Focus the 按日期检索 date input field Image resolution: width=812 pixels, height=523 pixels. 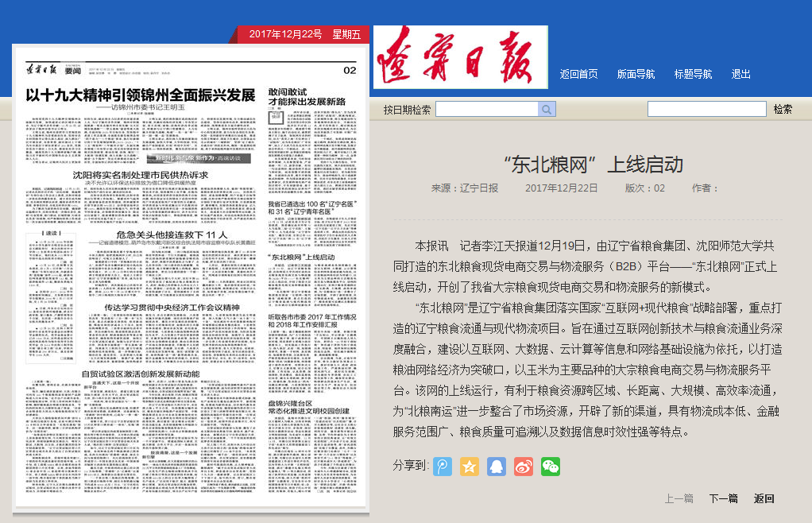tap(486, 110)
